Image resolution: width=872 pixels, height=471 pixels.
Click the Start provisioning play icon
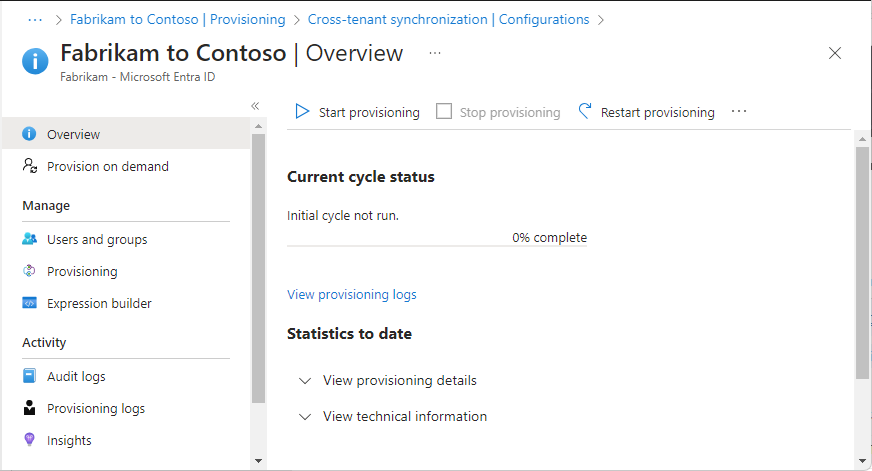click(x=301, y=111)
